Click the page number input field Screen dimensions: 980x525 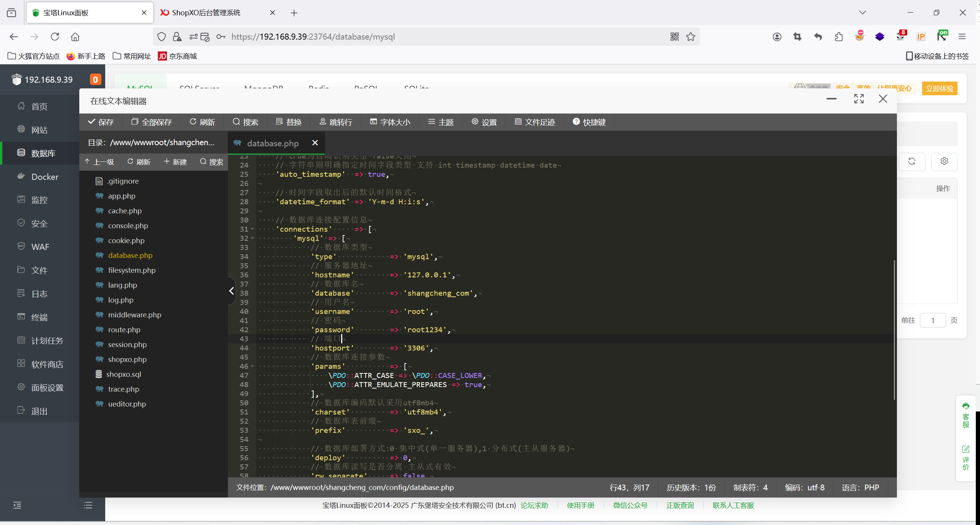932,320
